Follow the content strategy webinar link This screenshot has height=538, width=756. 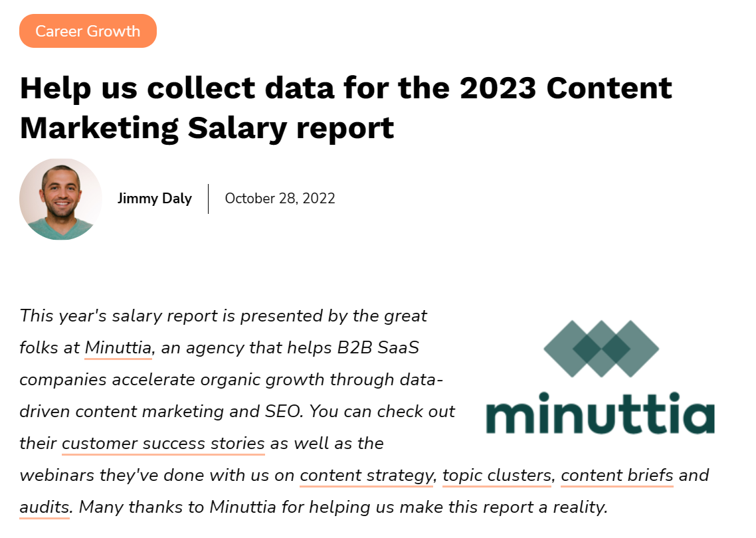point(366,476)
